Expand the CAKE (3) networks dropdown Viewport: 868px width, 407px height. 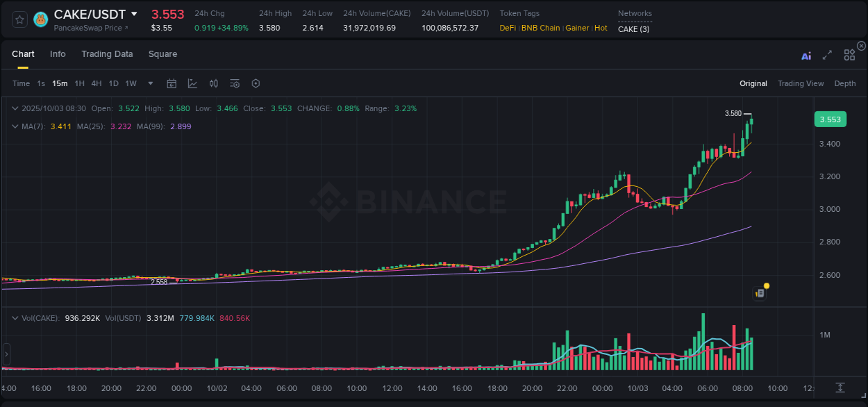point(634,28)
